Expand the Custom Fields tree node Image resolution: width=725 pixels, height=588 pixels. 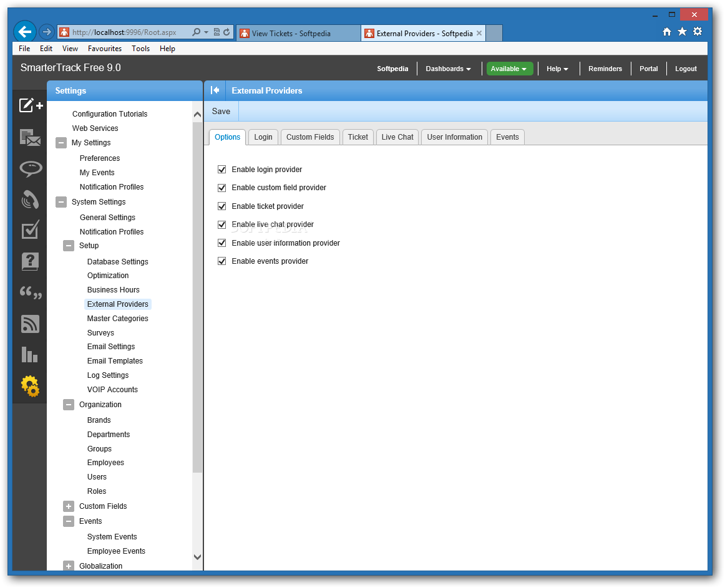point(69,507)
